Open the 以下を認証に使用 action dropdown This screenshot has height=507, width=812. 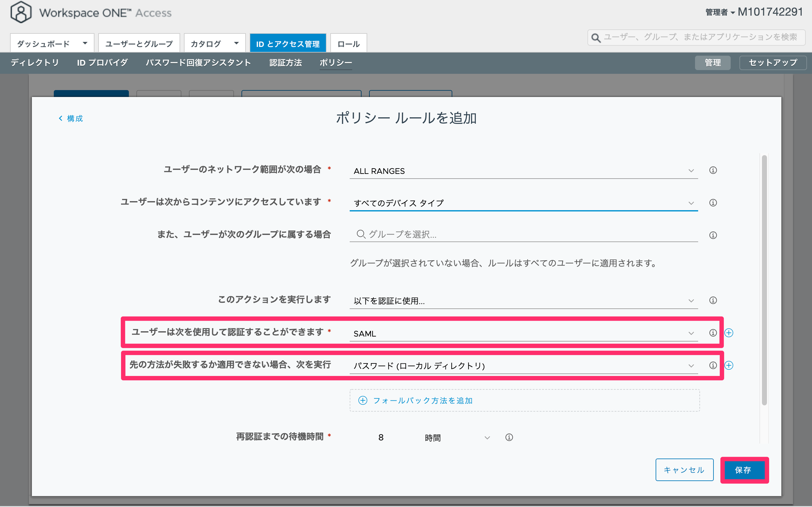point(524,301)
